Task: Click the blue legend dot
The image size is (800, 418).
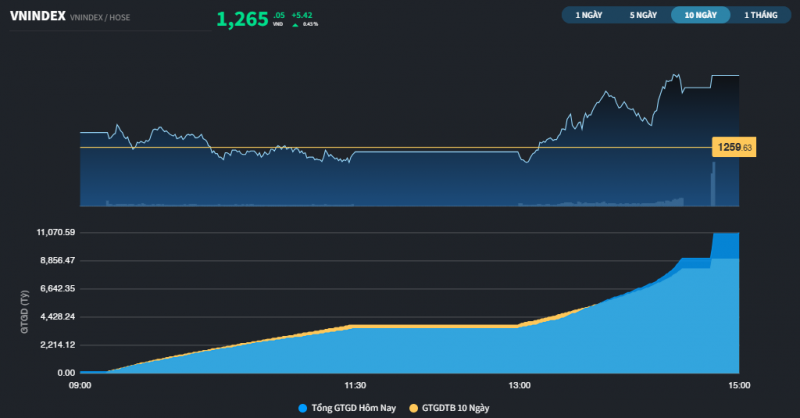Action: tap(303, 407)
